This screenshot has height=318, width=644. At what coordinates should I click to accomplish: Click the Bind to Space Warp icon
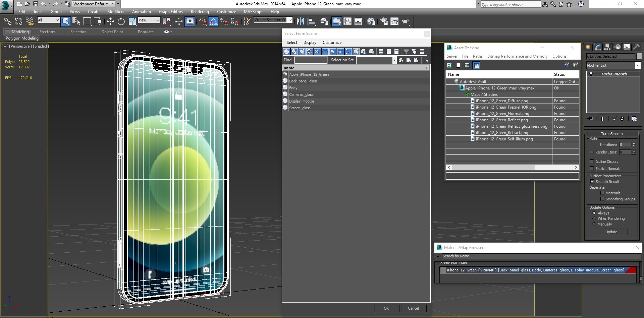30,21
